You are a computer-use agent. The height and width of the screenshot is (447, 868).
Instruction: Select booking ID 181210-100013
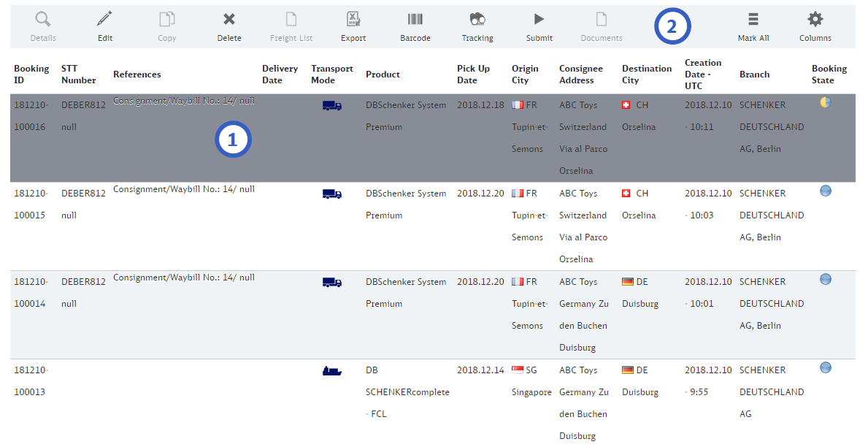coord(31,381)
